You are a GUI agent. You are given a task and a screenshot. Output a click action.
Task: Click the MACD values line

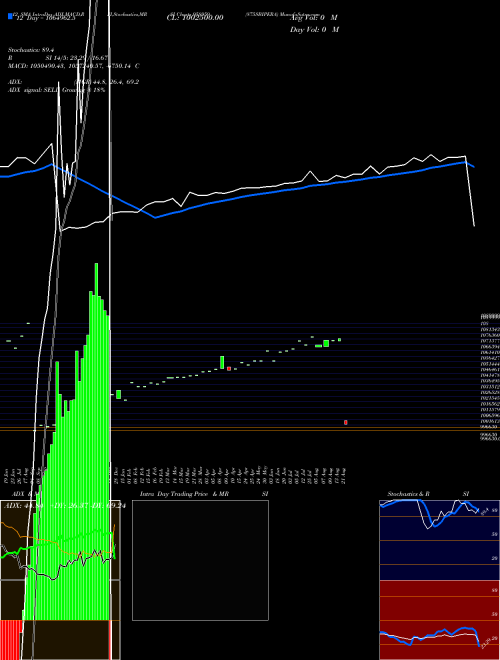click(x=74, y=66)
